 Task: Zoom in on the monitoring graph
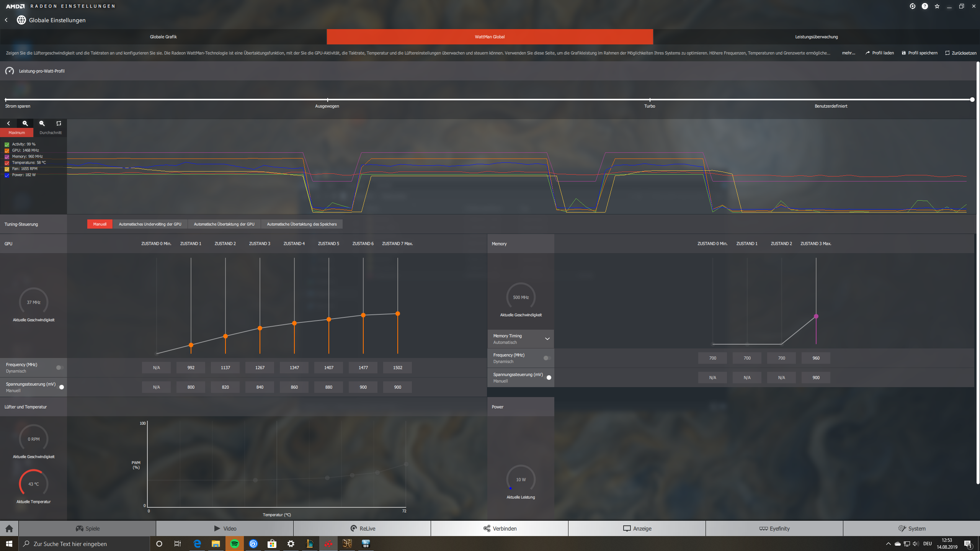pos(25,123)
